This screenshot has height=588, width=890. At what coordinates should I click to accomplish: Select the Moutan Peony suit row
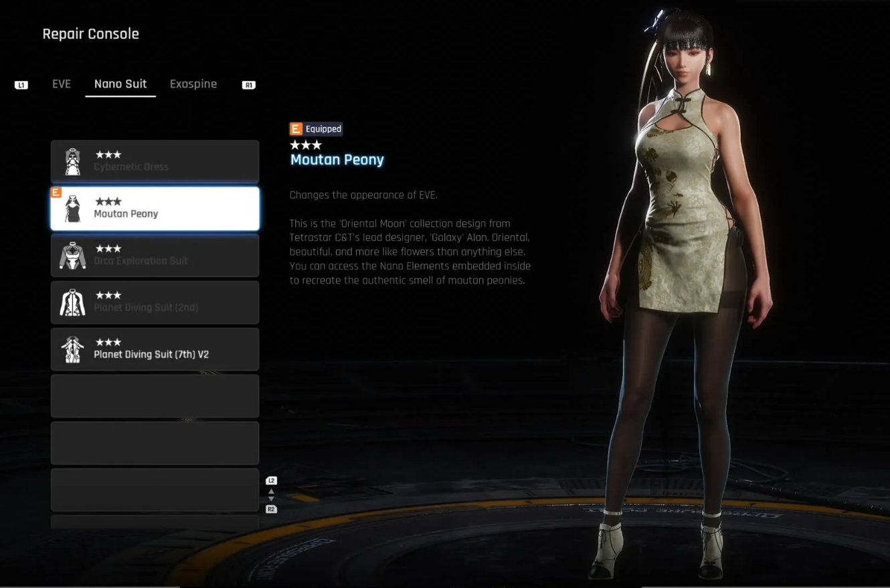(155, 209)
